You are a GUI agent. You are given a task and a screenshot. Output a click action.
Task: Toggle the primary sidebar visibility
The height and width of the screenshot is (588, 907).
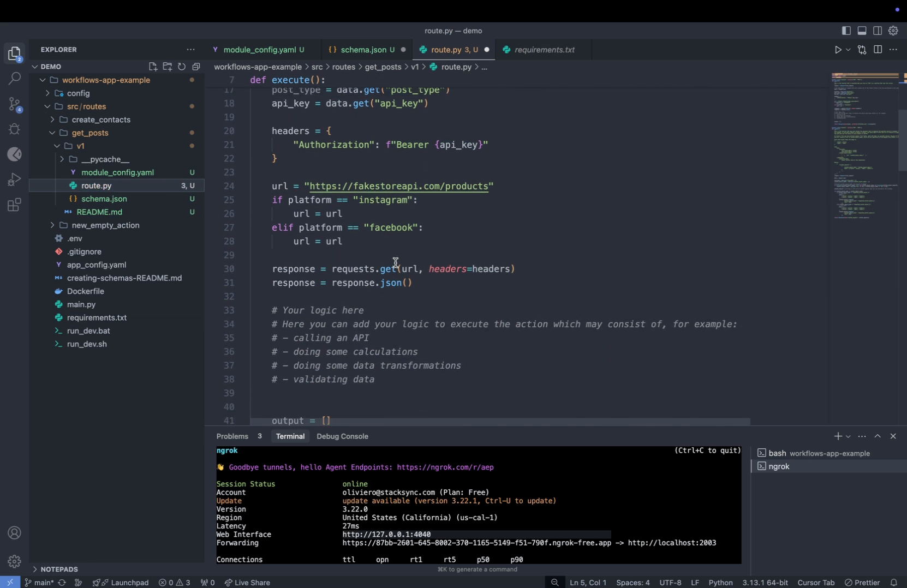846,31
